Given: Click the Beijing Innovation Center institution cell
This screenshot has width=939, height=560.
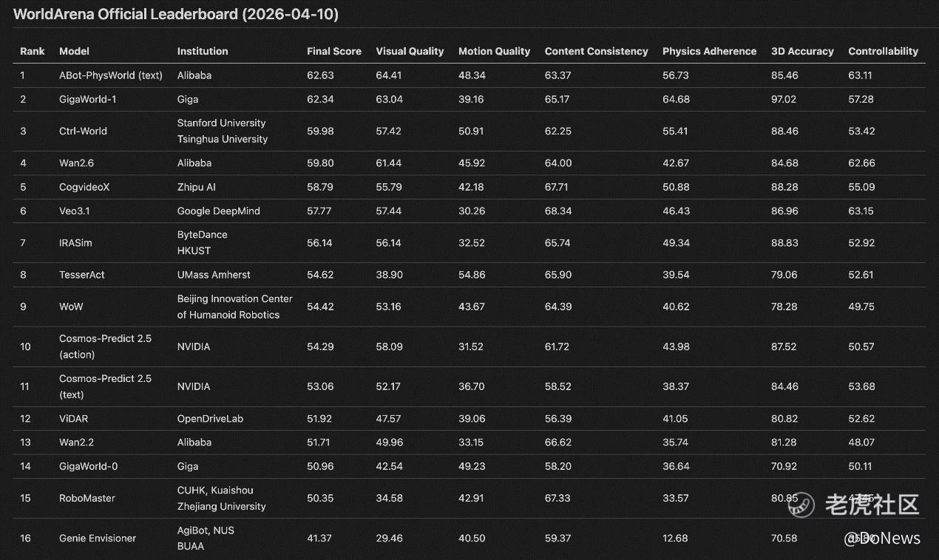Looking at the screenshot, I should coord(235,307).
